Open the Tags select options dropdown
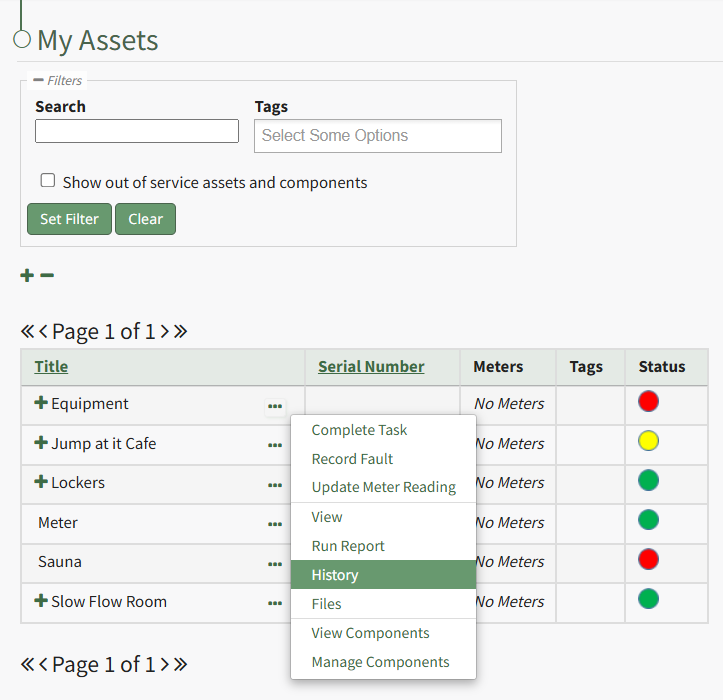The image size is (723, 700). click(377, 136)
